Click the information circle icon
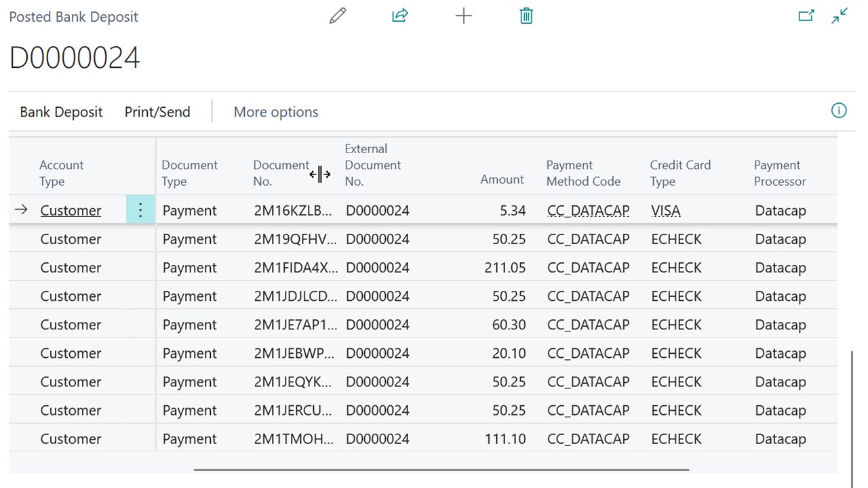The height and width of the screenshot is (488, 868). click(x=839, y=110)
